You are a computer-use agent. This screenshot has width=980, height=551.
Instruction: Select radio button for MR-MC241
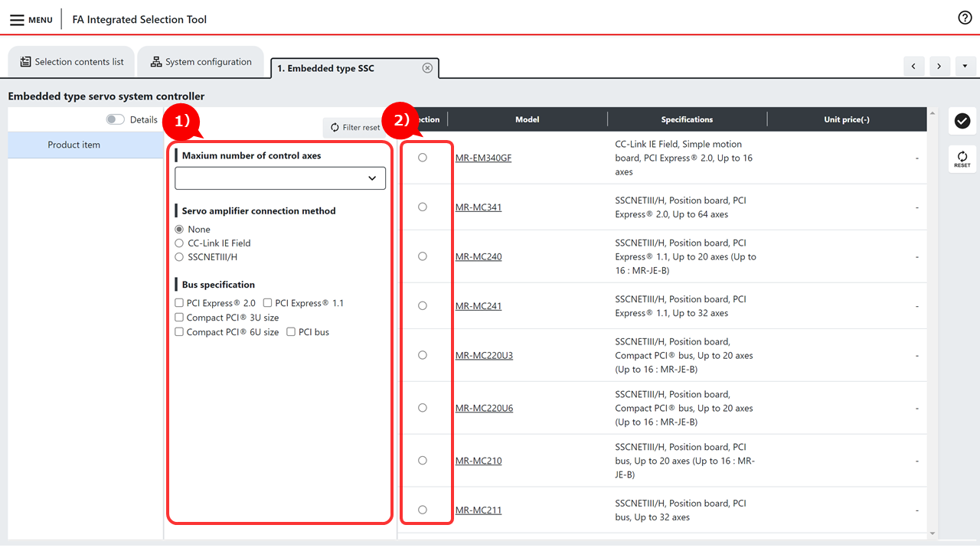423,305
